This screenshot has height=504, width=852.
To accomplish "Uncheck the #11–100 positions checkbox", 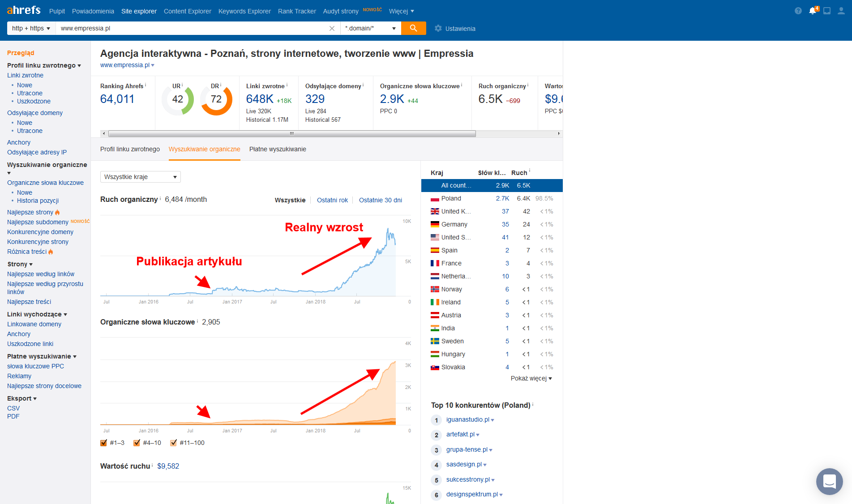I will (174, 443).
